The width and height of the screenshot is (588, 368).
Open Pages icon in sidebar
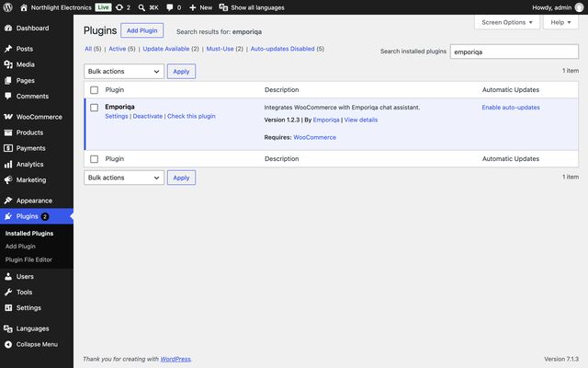click(8, 80)
